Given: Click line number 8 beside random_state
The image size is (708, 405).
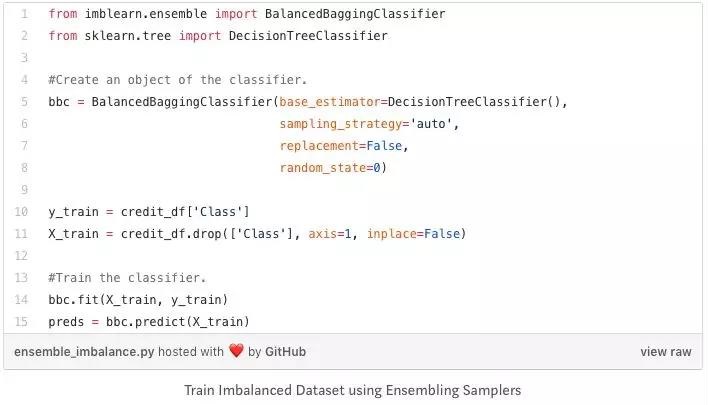Looking at the screenshot, I should tap(24, 168).
